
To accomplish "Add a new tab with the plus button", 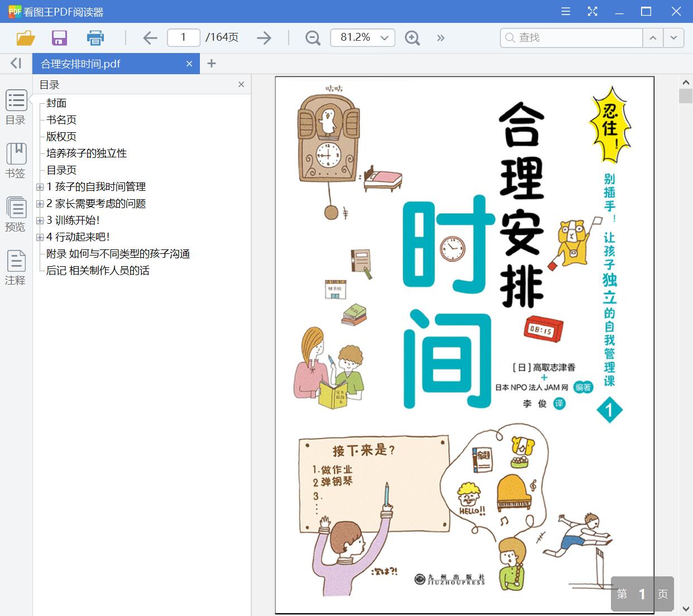I will 211,63.
